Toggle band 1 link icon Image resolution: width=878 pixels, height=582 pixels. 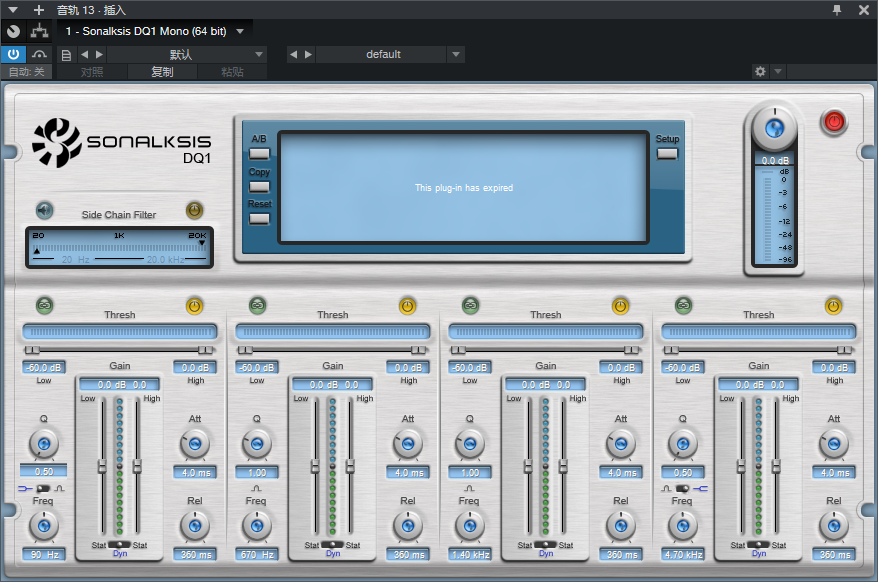(x=44, y=305)
